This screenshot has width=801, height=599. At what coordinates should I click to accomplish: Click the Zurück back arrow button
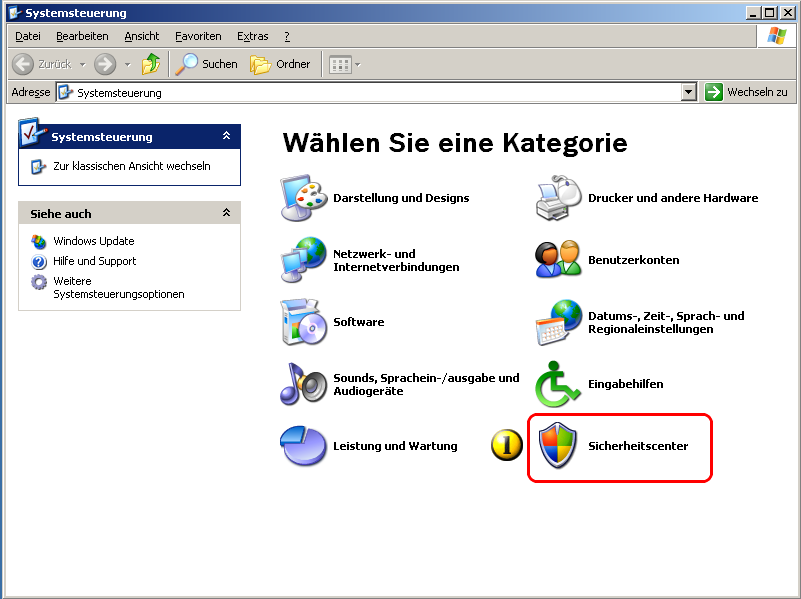(x=42, y=64)
